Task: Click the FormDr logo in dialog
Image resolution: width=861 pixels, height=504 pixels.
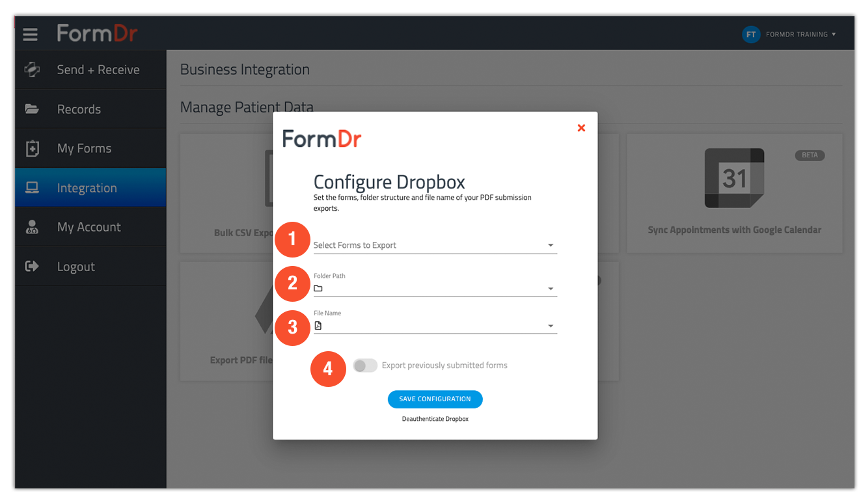Action: click(321, 139)
